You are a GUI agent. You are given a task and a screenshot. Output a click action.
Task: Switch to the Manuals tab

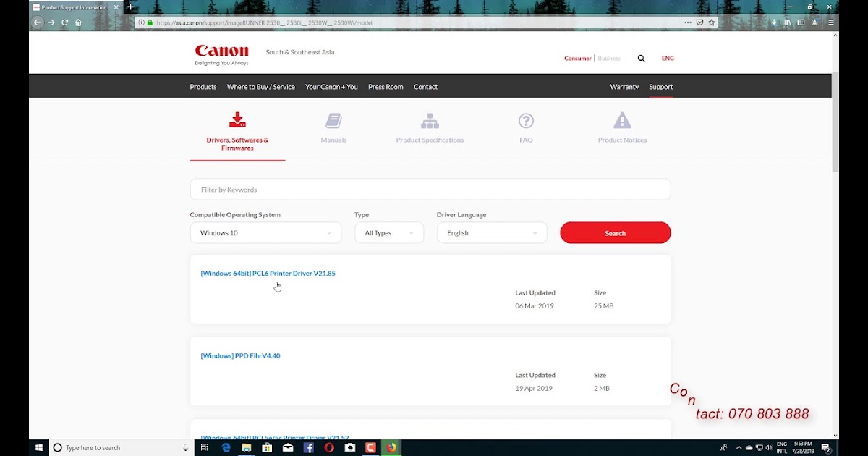333,128
